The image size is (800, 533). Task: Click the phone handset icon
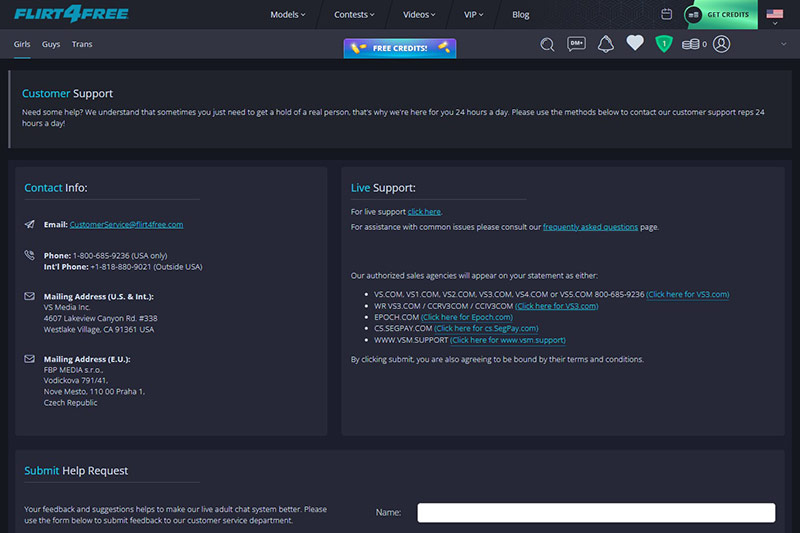coord(30,255)
